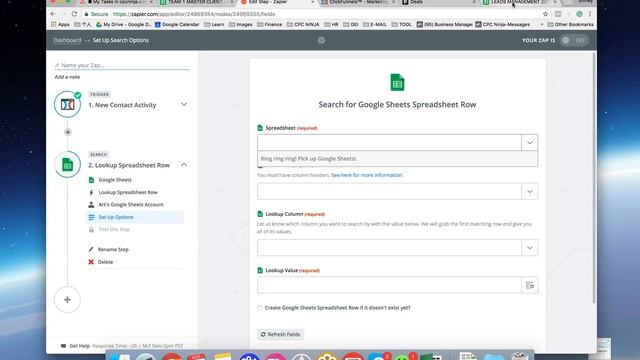The height and width of the screenshot is (360, 640).
Task: Switch to the LEADS MANAGEMENT browser tab
Action: 518,2
